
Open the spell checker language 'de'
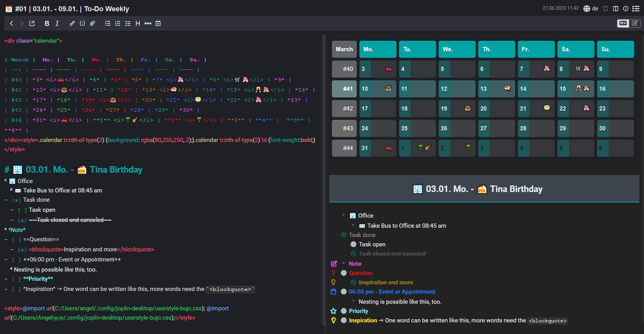tap(591, 9)
